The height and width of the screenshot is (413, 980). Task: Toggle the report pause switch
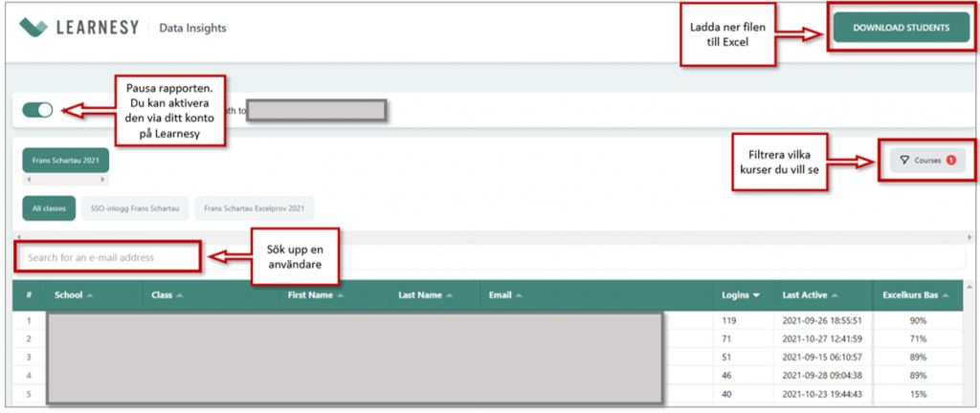click(37, 111)
